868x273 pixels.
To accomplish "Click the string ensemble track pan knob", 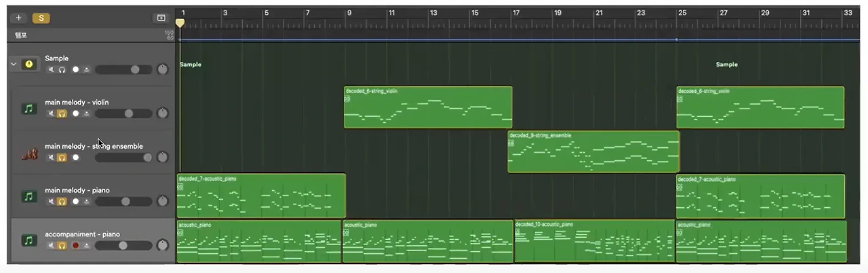I will (162, 158).
